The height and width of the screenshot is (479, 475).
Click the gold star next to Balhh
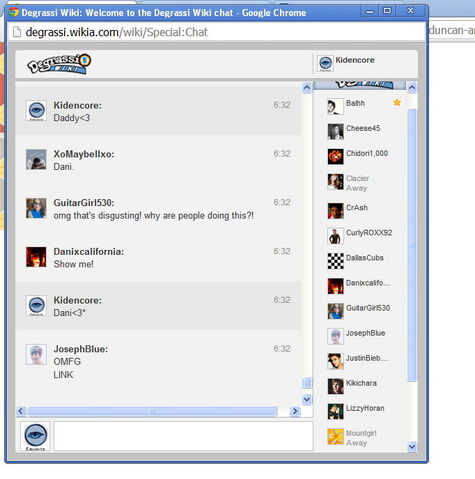click(x=397, y=103)
